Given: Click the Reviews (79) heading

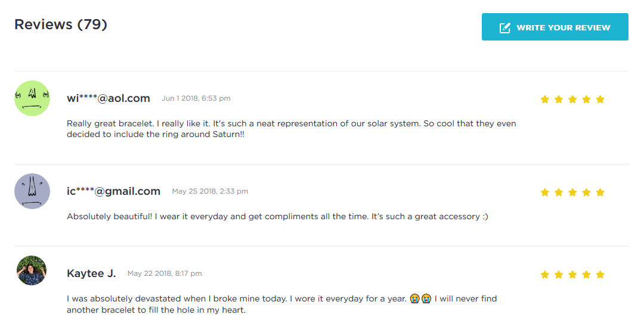Looking at the screenshot, I should (61, 24).
